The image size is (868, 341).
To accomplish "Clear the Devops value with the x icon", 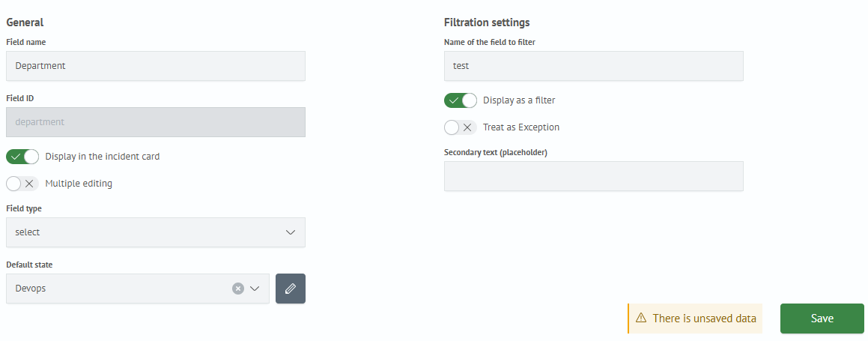I will point(238,289).
